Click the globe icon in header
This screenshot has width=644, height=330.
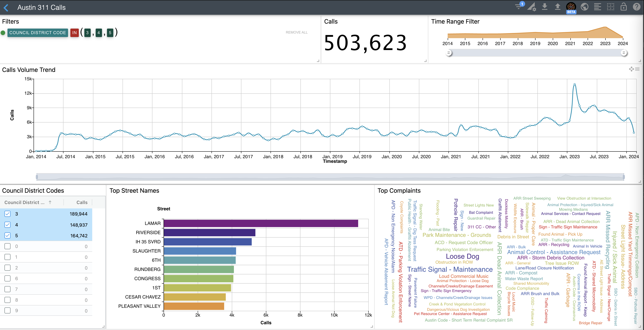pos(585,7)
